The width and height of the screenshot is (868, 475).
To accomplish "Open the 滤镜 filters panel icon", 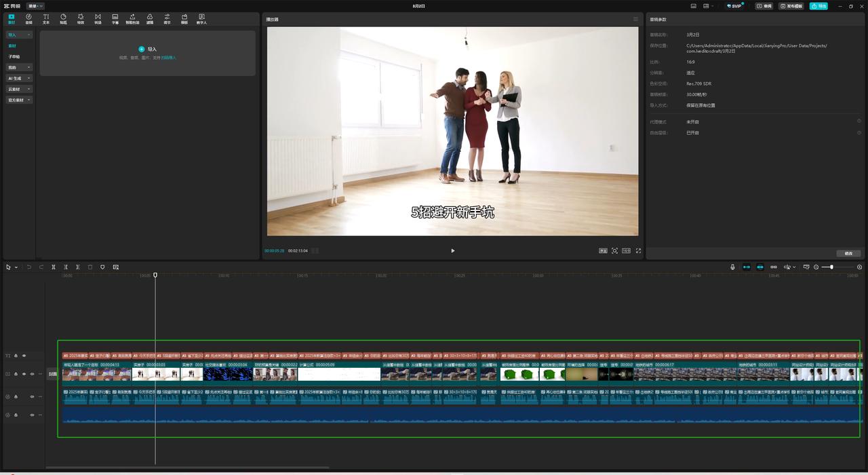I will tap(149, 18).
